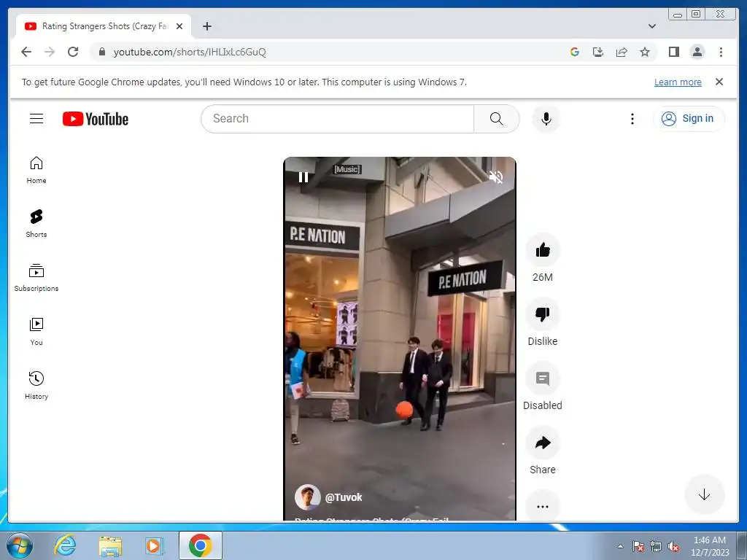Close the Rating Strangers Shots tab
This screenshot has width=747, height=560.
pyautogui.click(x=179, y=26)
